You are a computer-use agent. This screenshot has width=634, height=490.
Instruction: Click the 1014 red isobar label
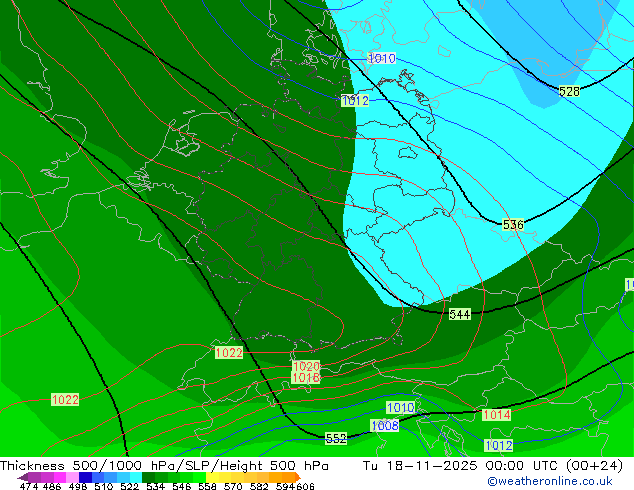point(497,414)
